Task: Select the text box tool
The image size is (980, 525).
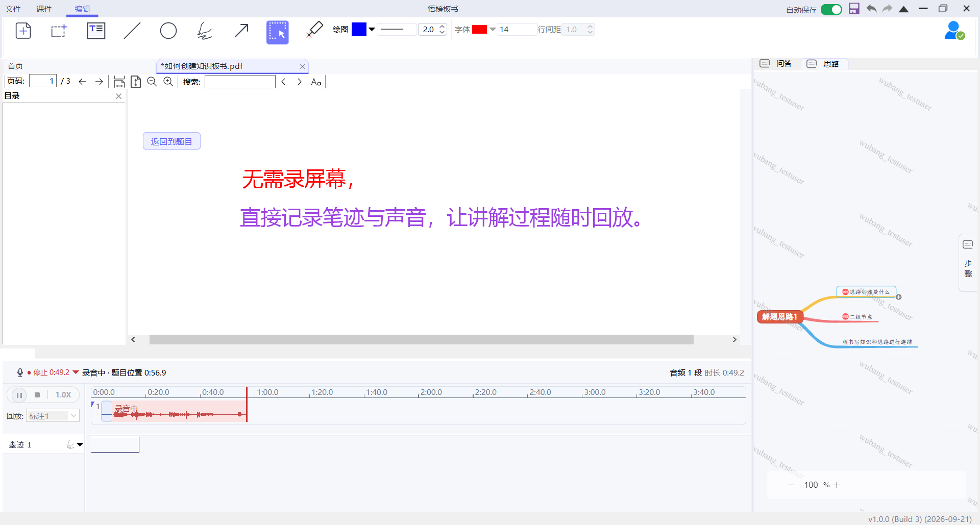Action: pyautogui.click(x=96, y=31)
